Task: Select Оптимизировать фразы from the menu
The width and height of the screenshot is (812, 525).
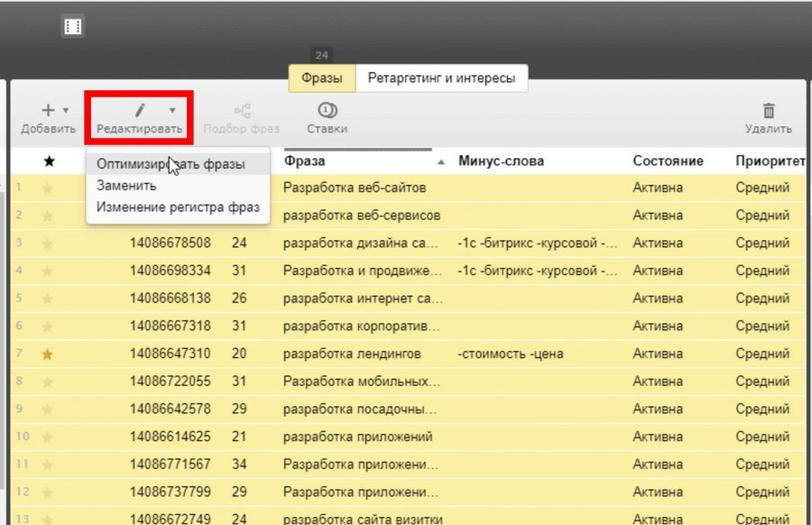Action: (x=171, y=164)
